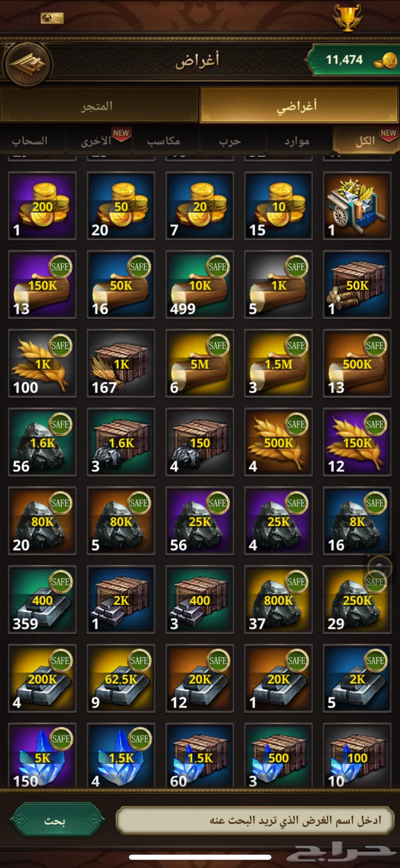Switch to the أغراضي tab
400x868 pixels.
pyautogui.click(x=299, y=105)
